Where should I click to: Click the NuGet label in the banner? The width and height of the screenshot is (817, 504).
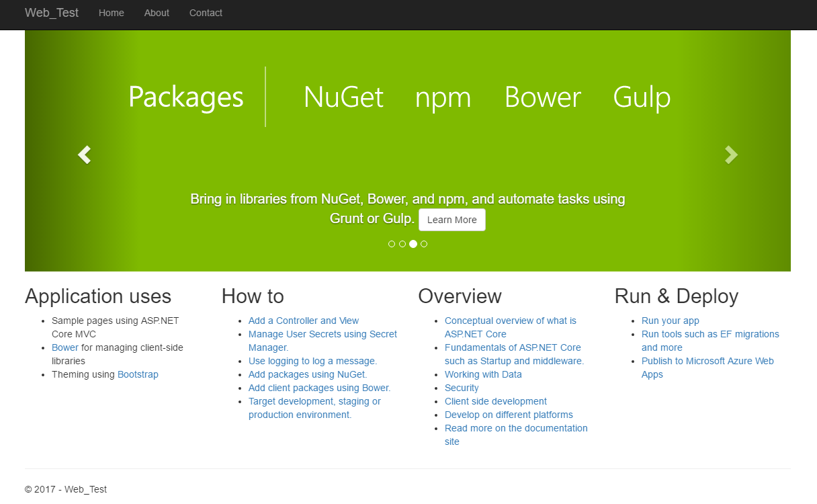coord(343,97)
